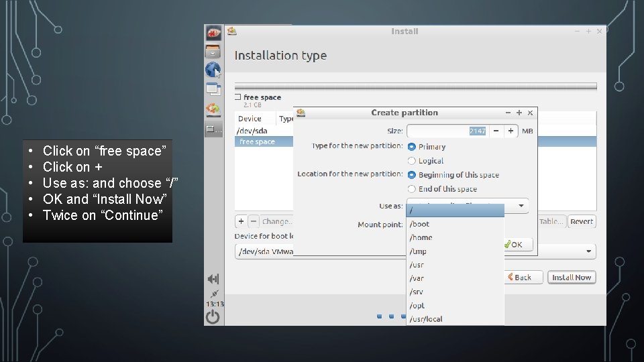Click the volume speaker icon in sidebar

[213, 279]
